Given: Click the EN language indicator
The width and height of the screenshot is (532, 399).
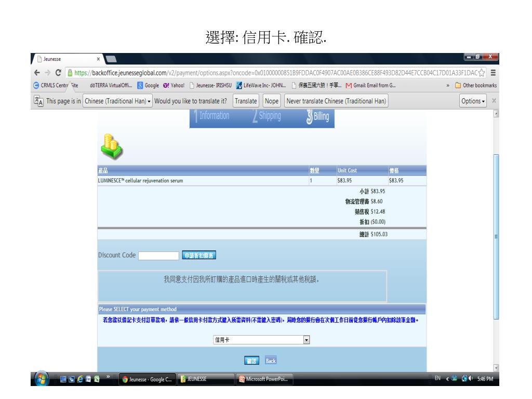Looking at the screenshot, I should pyautogui.click(x=437, y=378).
